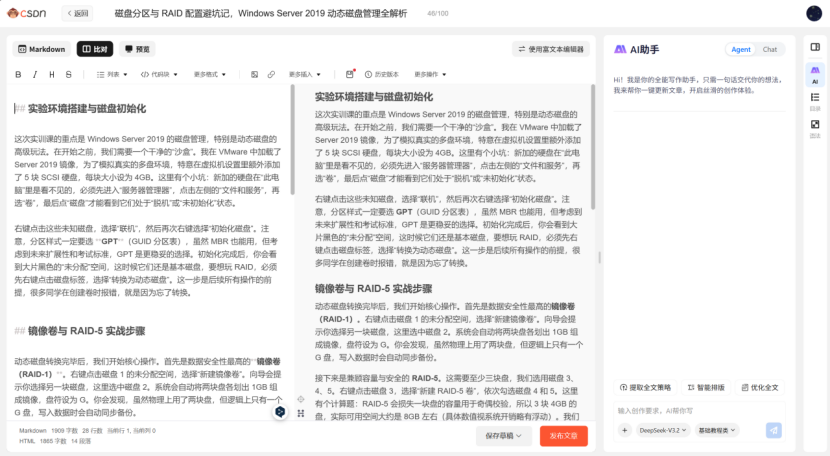Open the 基础教程类 category dropdown
This screenshot has height=456, width=830.
[716, 431]
